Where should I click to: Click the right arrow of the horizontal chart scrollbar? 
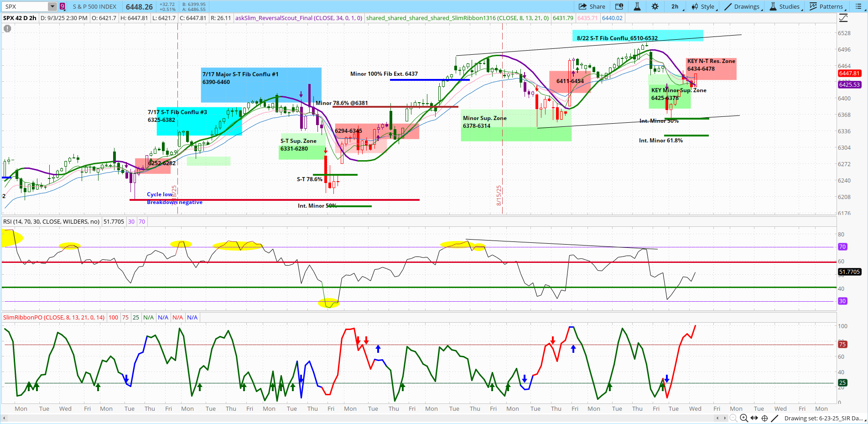725,418
